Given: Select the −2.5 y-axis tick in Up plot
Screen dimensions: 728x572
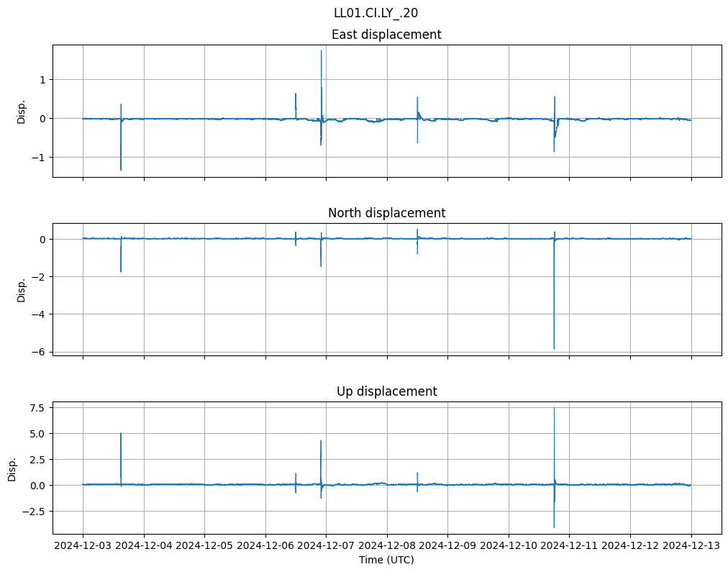Looking at the screenshot, I should (33, 512).
